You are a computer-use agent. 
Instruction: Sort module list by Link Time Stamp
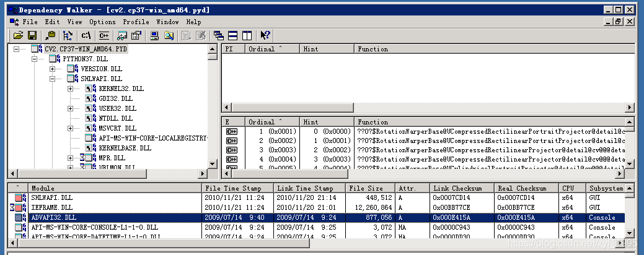point(310,189)
